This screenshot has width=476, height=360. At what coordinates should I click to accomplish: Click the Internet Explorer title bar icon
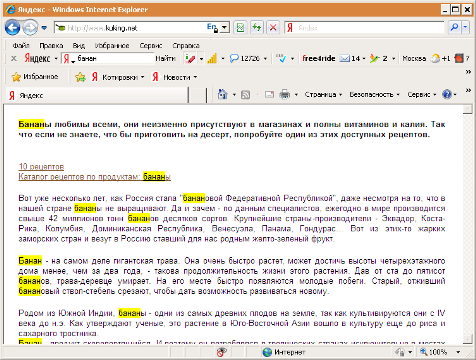pos(11,9)
